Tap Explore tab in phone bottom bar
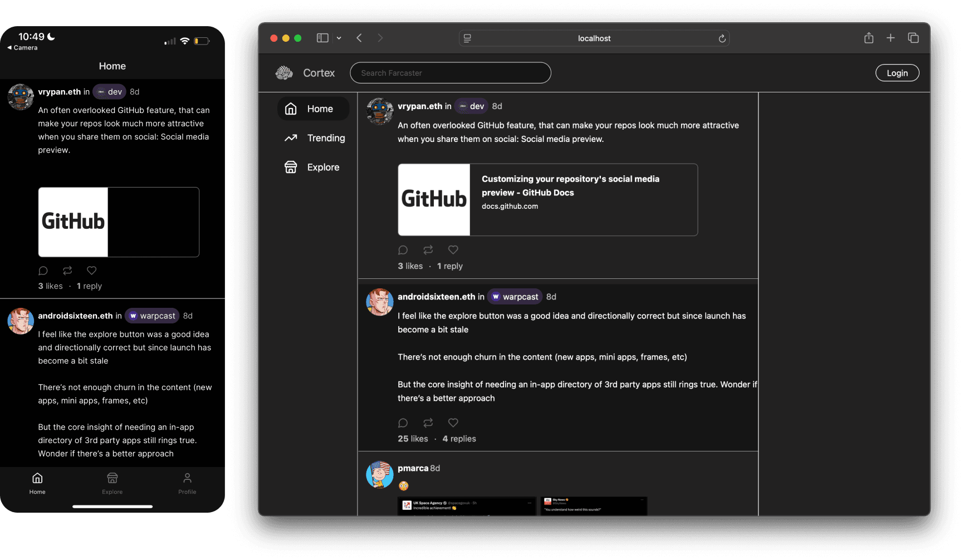The image size is (964, 560). (112, 484)
